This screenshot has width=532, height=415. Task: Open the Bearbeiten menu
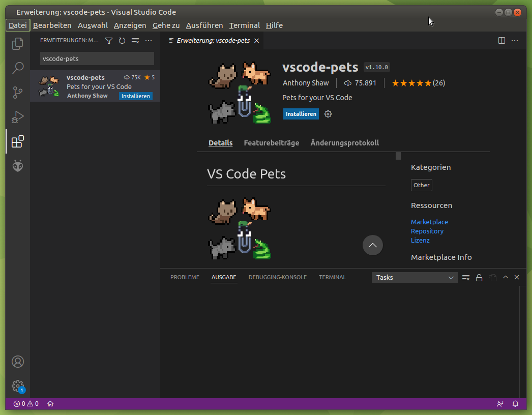pos(52,25)
